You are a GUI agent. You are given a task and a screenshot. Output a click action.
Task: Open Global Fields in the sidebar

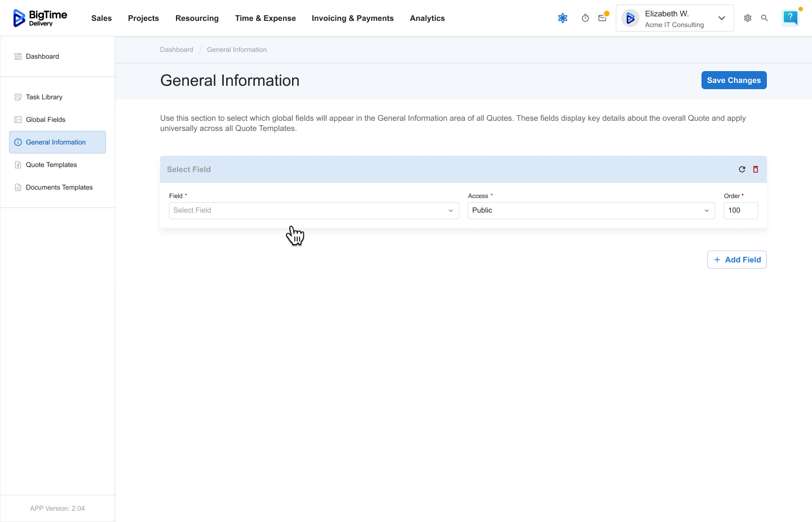click(46, 120)
